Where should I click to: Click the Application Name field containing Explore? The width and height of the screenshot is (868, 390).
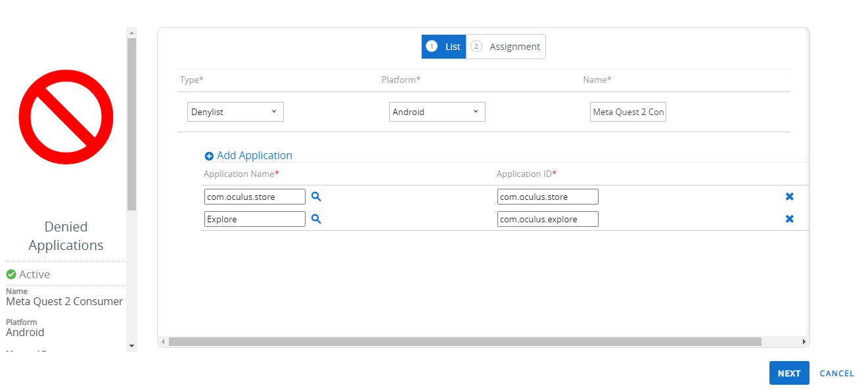pos(255,219)
